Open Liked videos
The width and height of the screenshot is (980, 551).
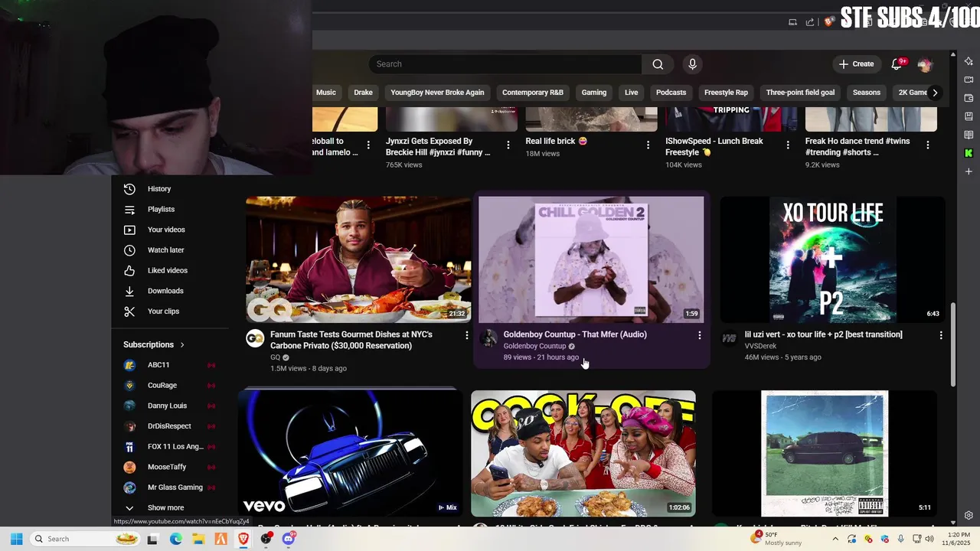[x=168, y=270]
